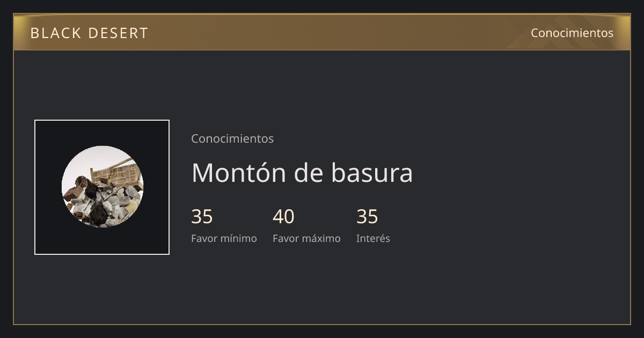
Task: Click the gold header banner center
Action: click(322, 32)
